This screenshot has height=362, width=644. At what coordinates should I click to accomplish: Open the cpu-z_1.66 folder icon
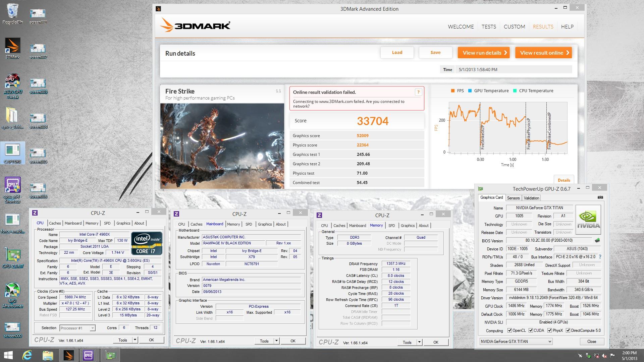(x=13, y=118)
